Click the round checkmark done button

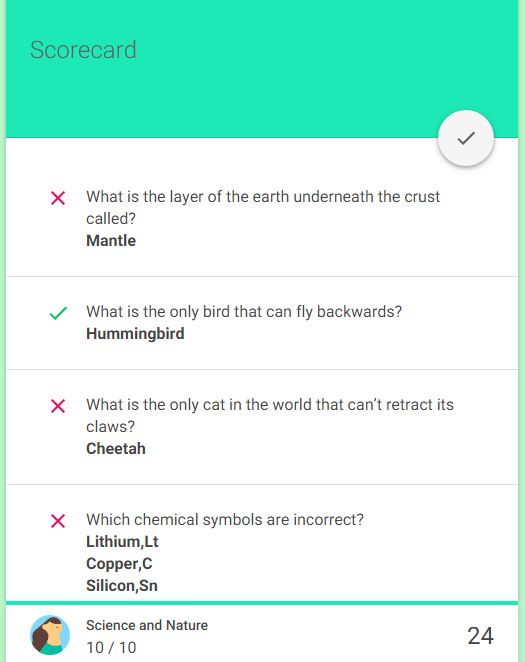click(465, 138)
